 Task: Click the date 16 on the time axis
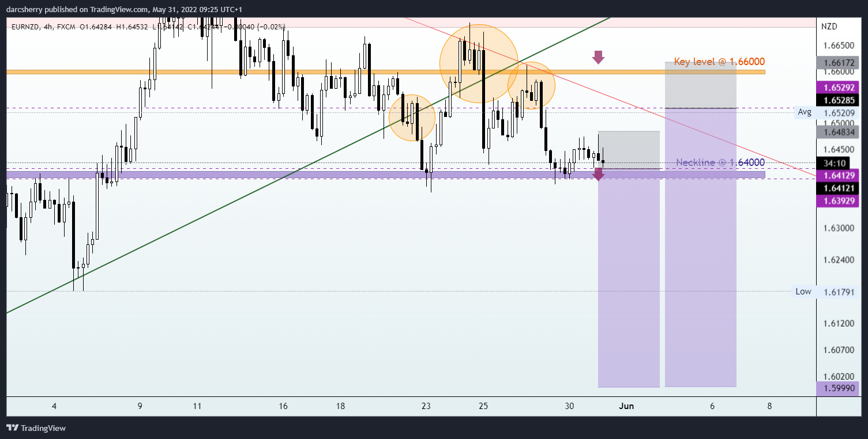pos(283,406)
